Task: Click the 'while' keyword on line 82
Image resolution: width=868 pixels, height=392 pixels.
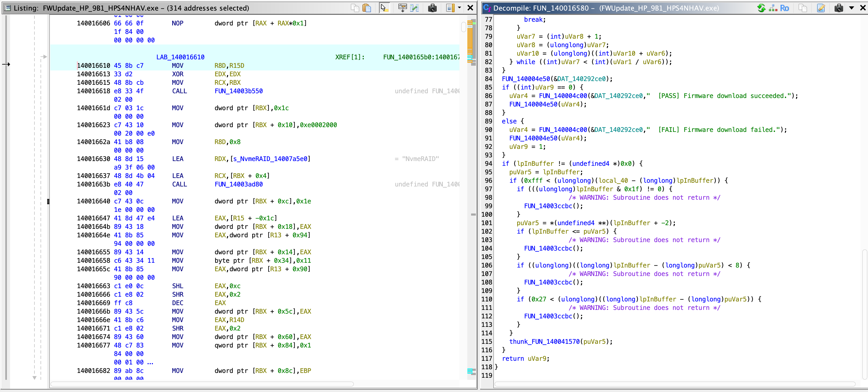Action: (x=526, y=62)
